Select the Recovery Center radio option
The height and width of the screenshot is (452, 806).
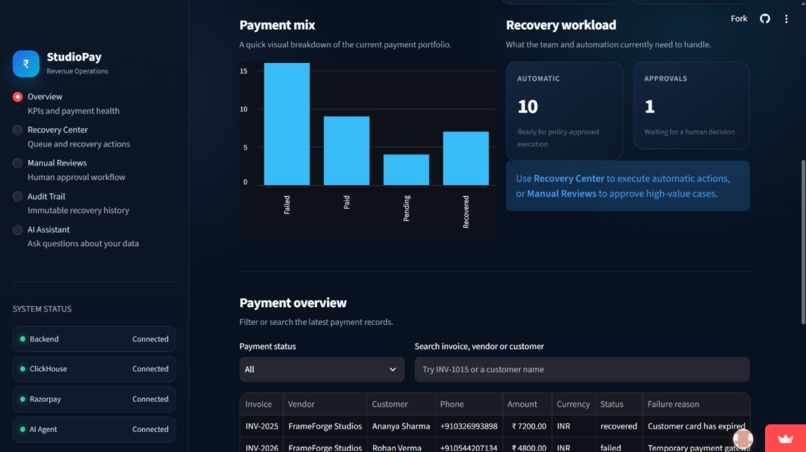click(x=17, y=130)
